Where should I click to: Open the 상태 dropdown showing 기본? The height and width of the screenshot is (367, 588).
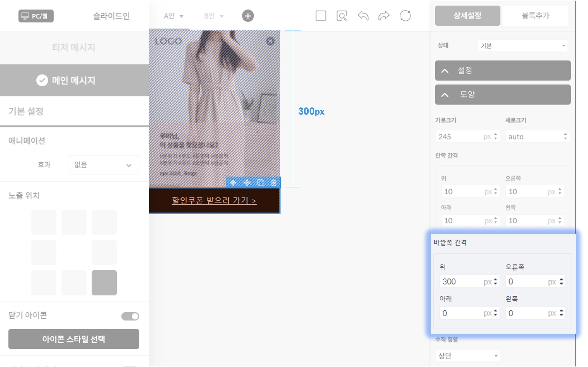click(522, 46)
